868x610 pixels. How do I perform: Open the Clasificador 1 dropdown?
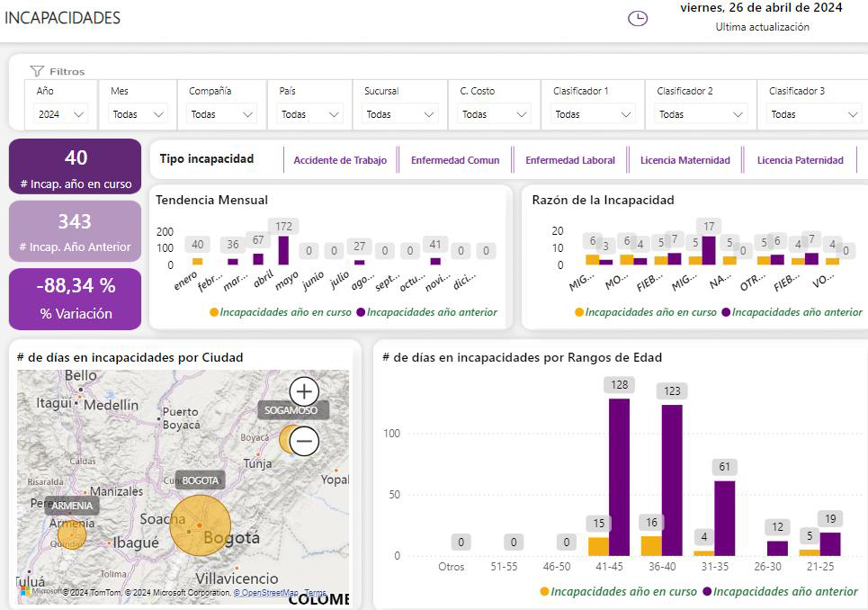pos(593,114)
